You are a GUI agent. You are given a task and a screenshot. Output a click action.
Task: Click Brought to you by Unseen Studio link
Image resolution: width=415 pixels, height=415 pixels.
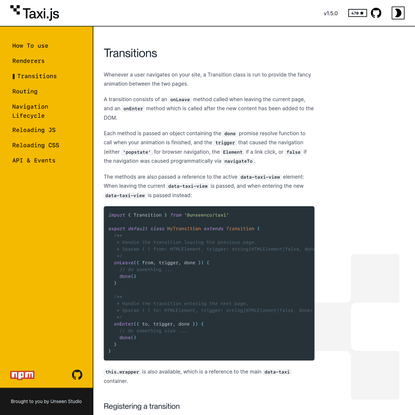click(x=46, y=401)
